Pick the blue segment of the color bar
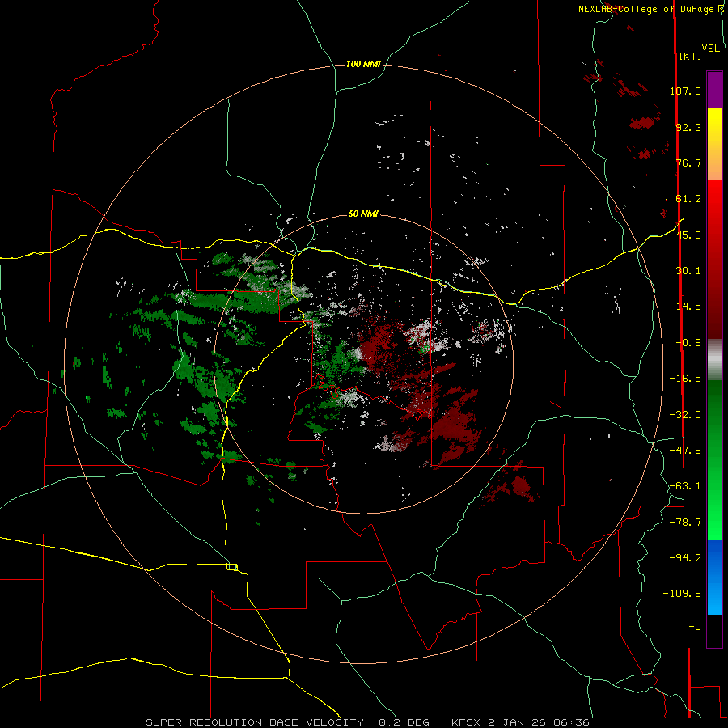 click(x=714, y=577)
